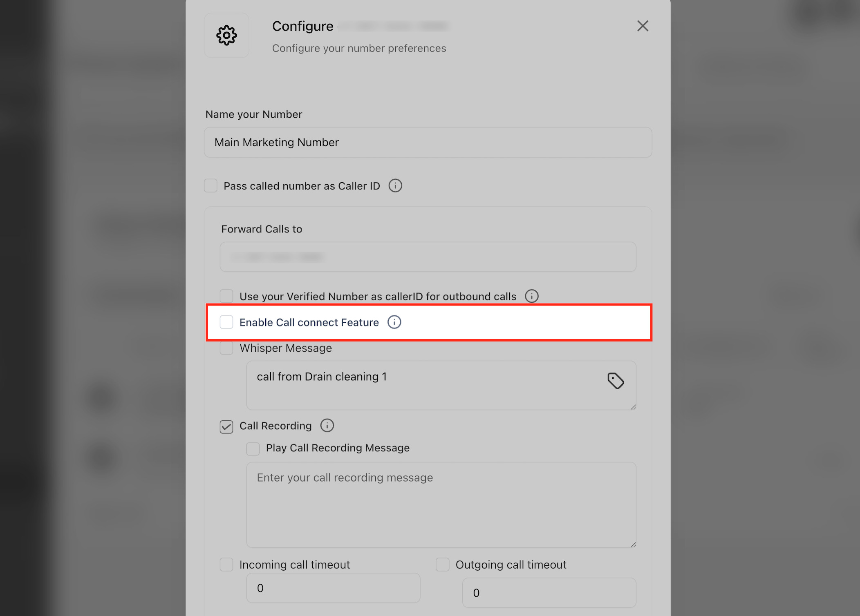Show info for Call Recording
This screenshot has width=860, height=616.
pos(327,426)
